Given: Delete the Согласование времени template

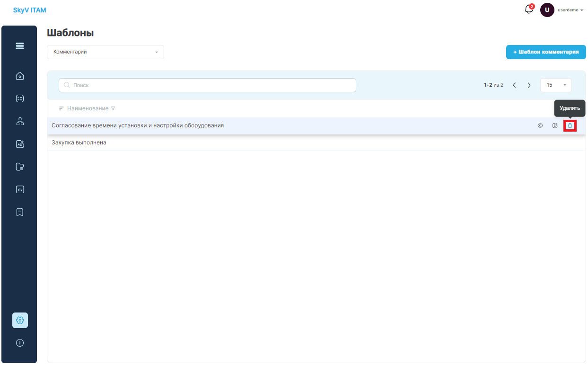Looking at the screenshot, I should (x=570, y=125).
